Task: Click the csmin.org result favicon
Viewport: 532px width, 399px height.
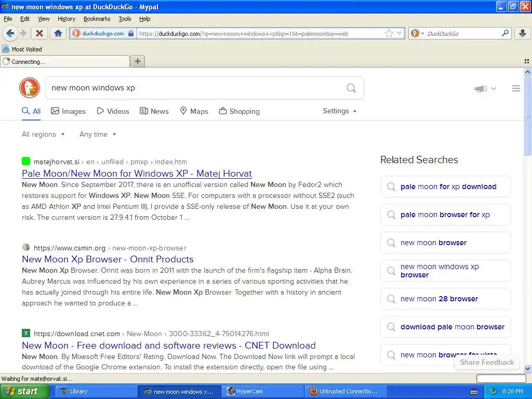Action: [26, 247]
